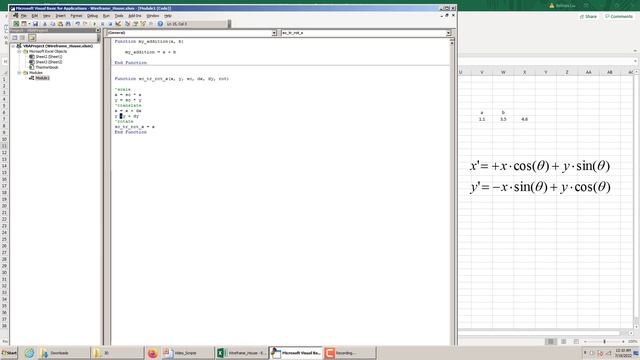Click the Save icon in VBA toolbar
The height and width of the screenshot is (360, 640).
pyautogui.click(x=36, y=24)
